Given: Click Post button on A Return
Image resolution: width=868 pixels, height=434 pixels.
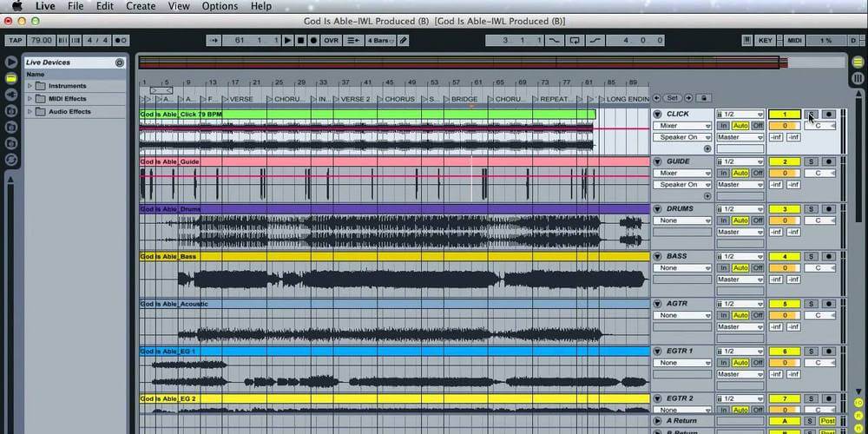Looking at the screenshot, I should click(827, 421).
